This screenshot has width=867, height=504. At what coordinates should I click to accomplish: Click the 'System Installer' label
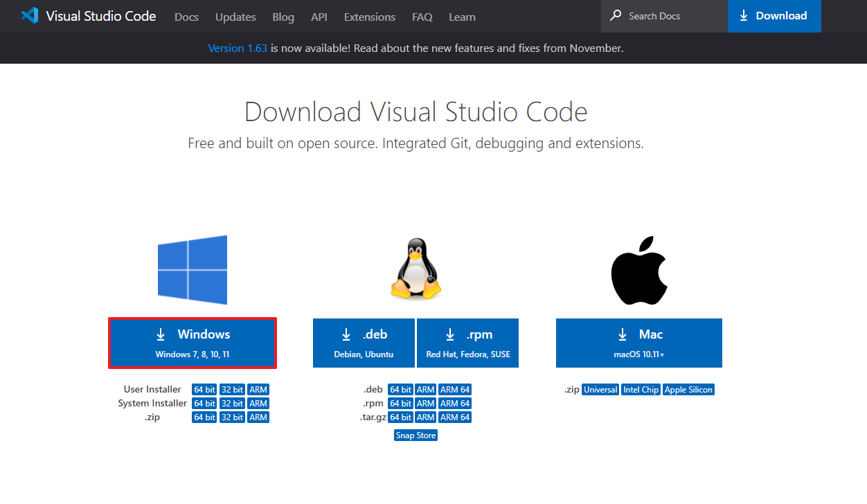pos(152,404)
